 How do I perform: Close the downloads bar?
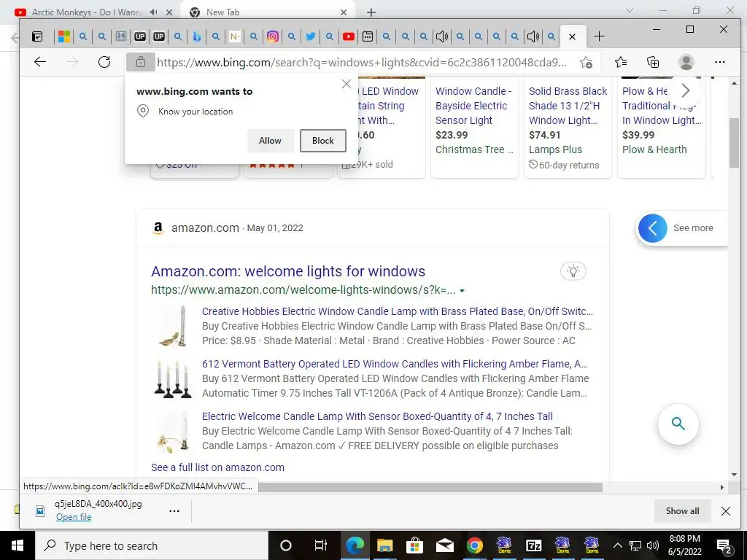click(x=726, y=511)
